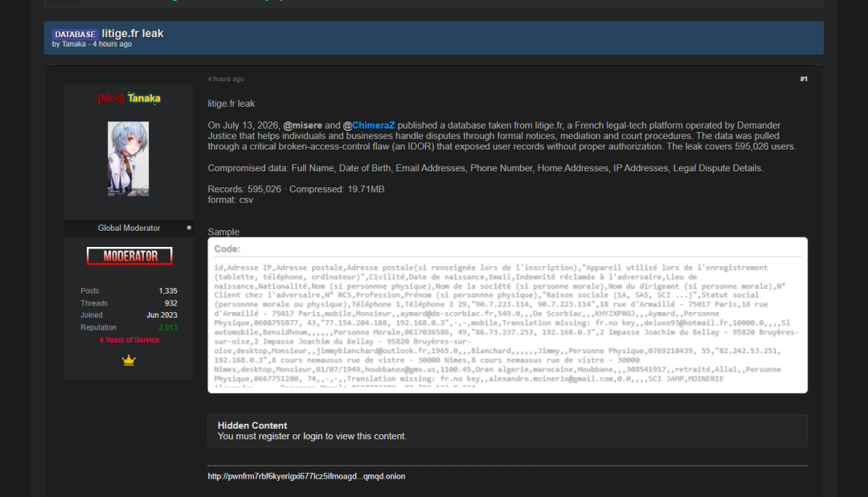The image size is (868, 497).
Task: Click the DATABASE thread prefix badge
Action: click(76, 35)
